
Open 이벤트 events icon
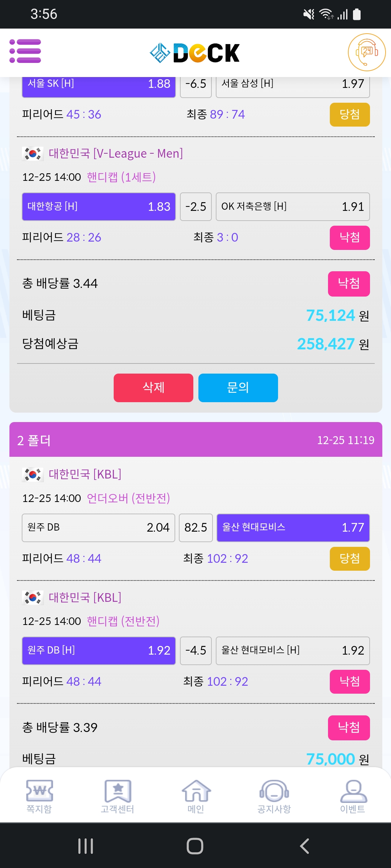click(353, 796)
